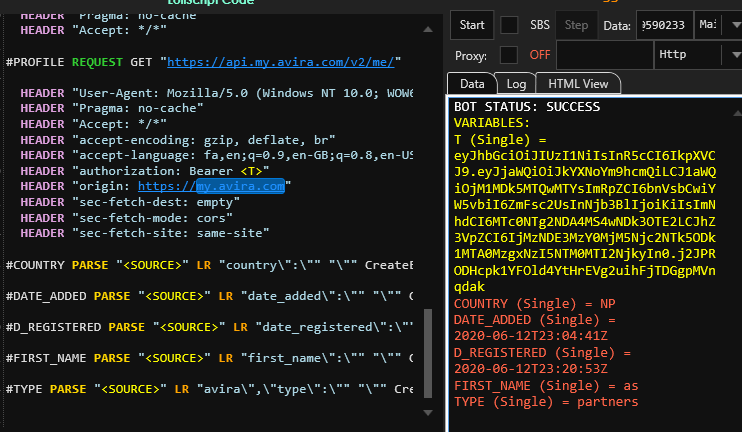Toggle the SBS checkbox
Image resolution: width=742 pixels, height=432 pixels.
pos(509,25)
